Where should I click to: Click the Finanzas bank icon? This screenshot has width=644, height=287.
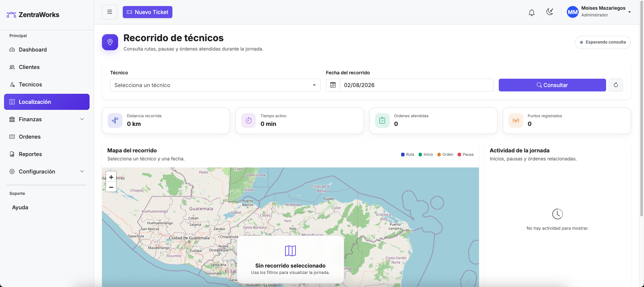click(12, 119)
